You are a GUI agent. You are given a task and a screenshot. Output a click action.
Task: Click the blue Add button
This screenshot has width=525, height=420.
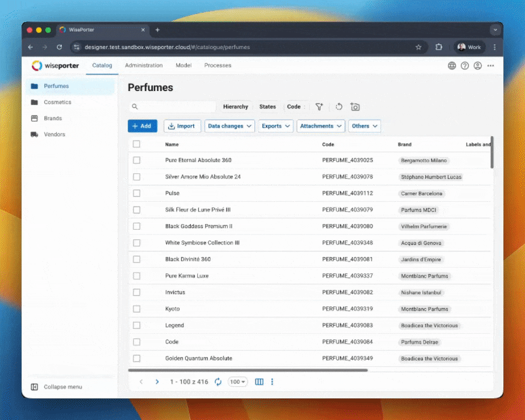[142, 126]
